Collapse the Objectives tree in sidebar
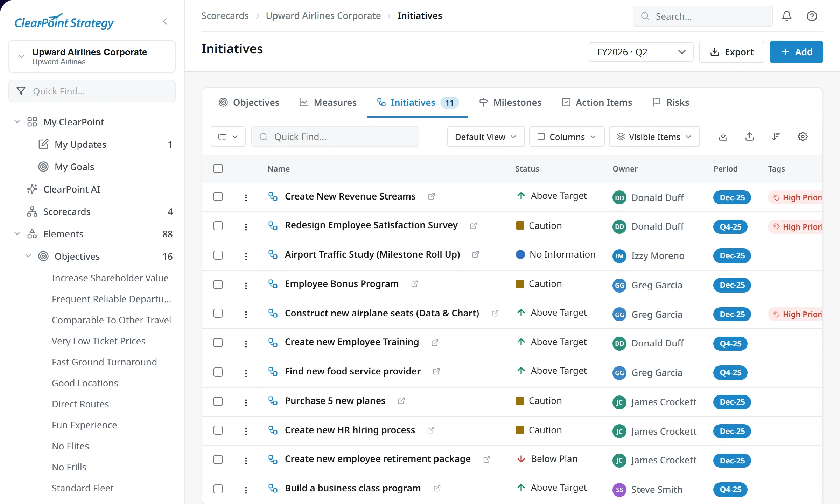 click(x=28, y=256)
